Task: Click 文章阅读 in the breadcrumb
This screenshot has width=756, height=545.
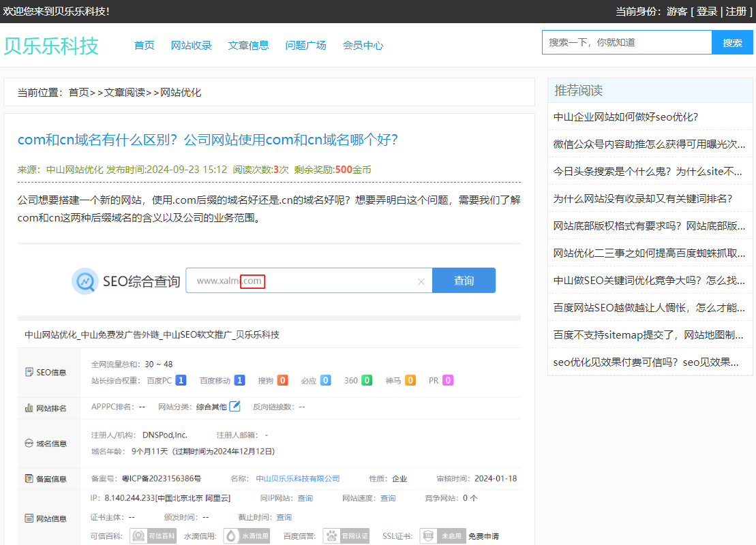Action: pos(124,92)
